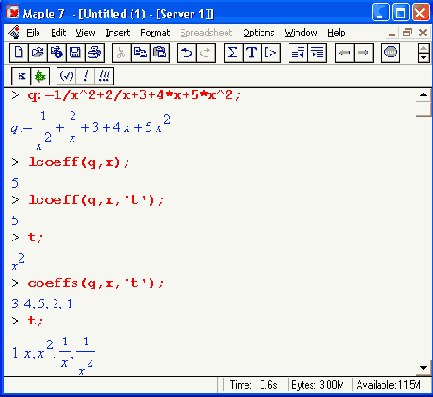Image resolution: width=433 pixels, height=397 pixels.
Task: Open the Insert menu
Action: [x=117, y=33]
